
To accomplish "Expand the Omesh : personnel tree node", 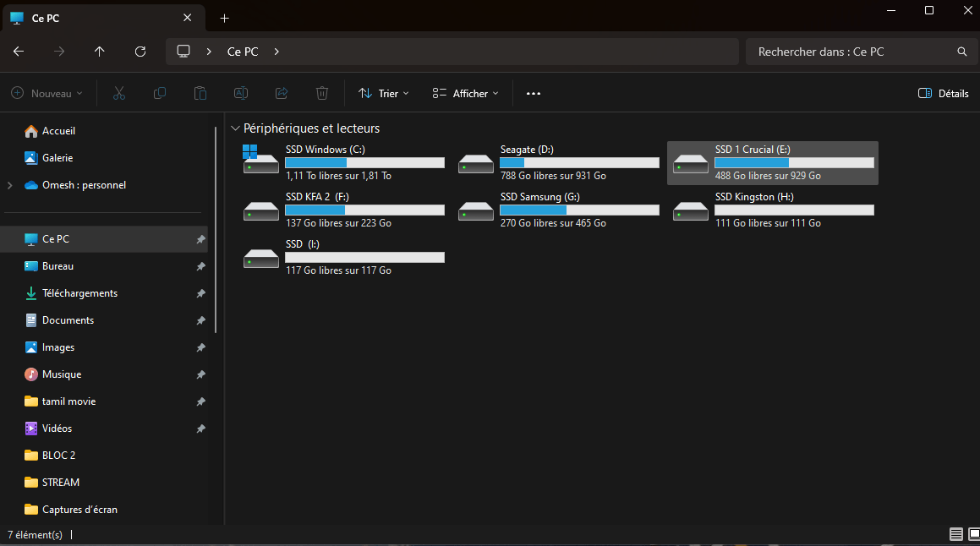I will (x=10, y=185).
